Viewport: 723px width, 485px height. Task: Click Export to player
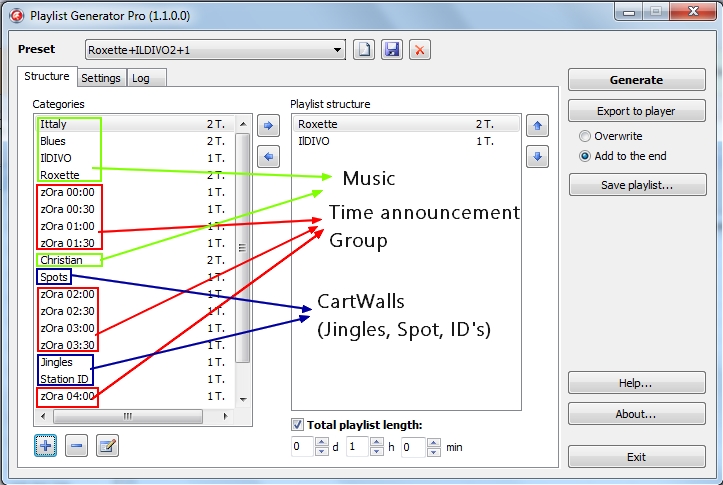click(637, 111)
